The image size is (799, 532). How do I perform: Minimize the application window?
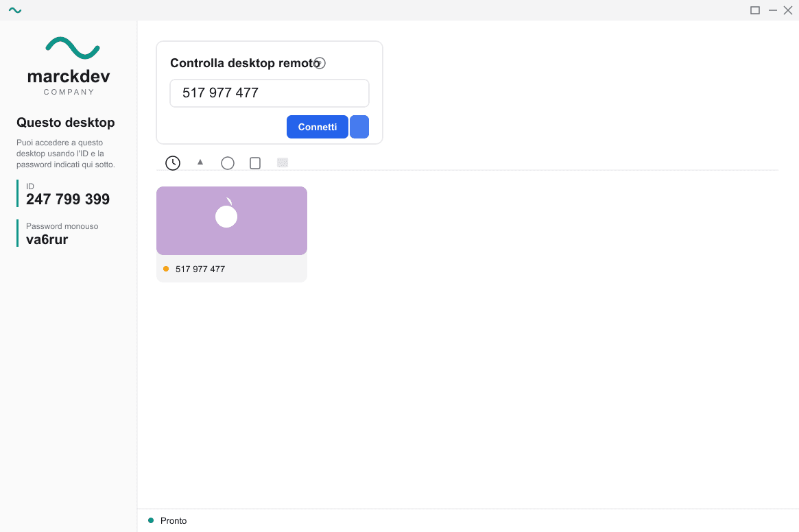pos(773,10)
